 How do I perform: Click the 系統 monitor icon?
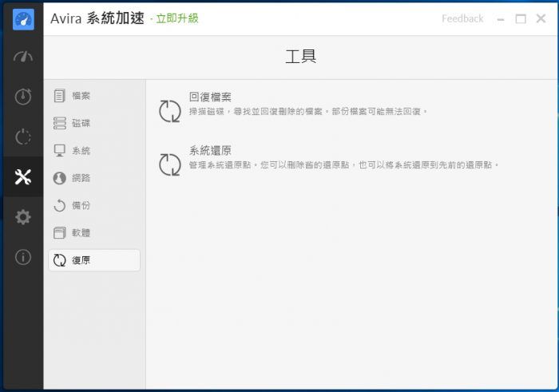tap(60, 150)
